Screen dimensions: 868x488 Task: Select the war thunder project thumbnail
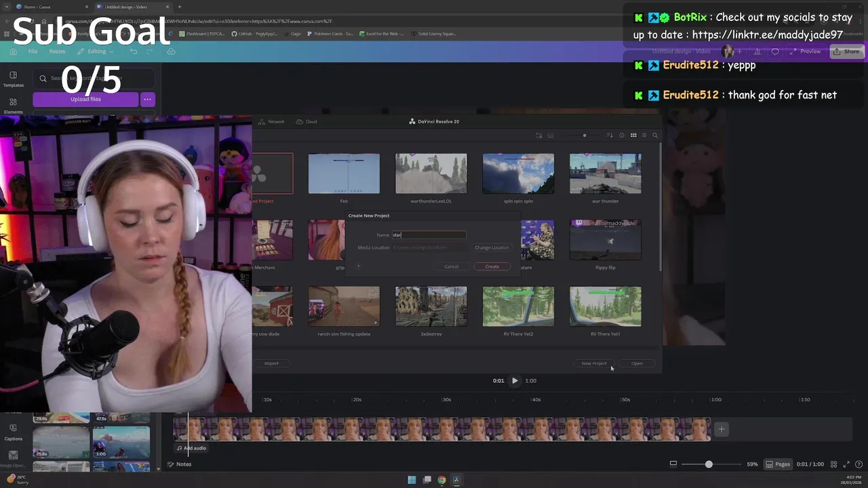pos(606,174)
